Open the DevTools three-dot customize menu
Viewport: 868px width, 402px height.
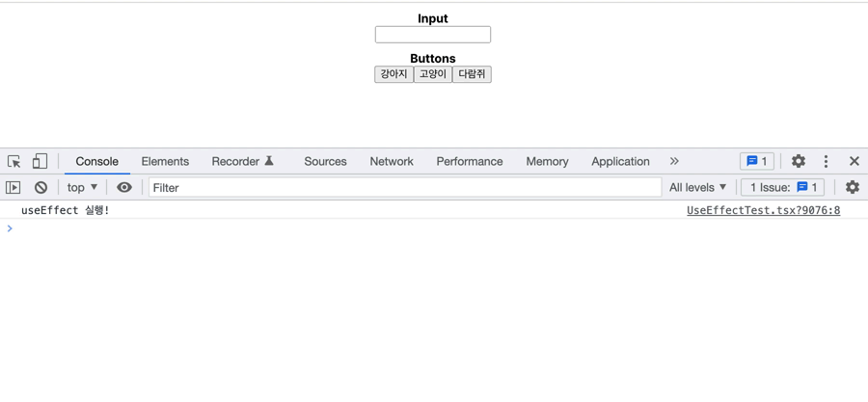[x=826, y=162]
